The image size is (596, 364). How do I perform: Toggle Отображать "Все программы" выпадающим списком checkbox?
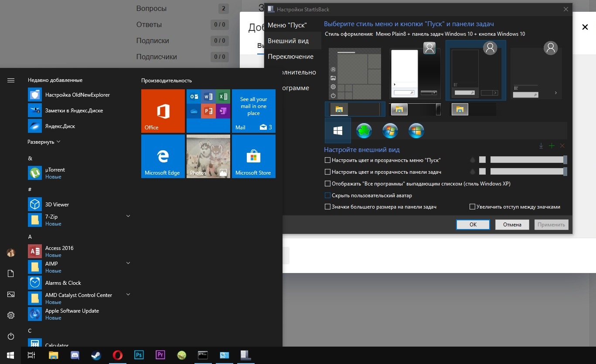click(x=327, y=184)
